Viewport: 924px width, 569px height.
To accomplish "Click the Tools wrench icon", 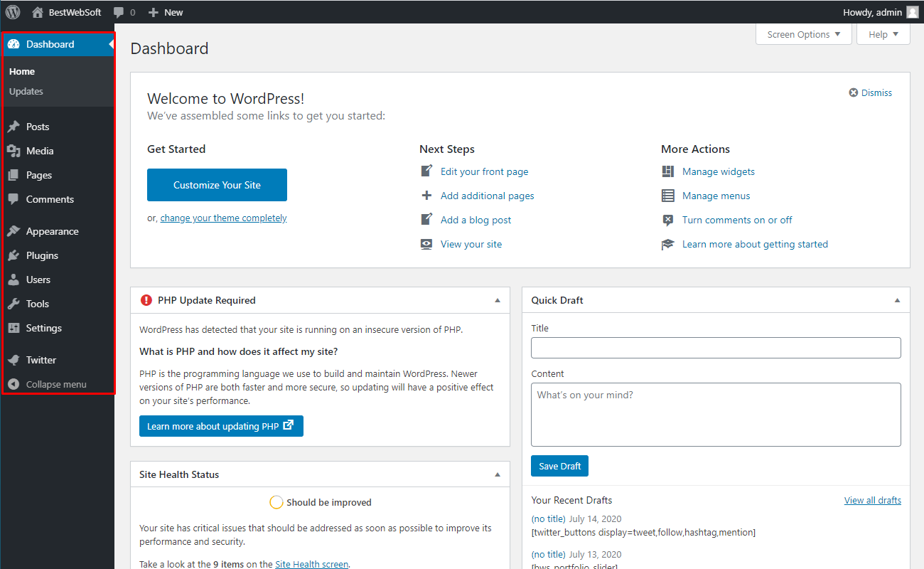I will 13,304.
